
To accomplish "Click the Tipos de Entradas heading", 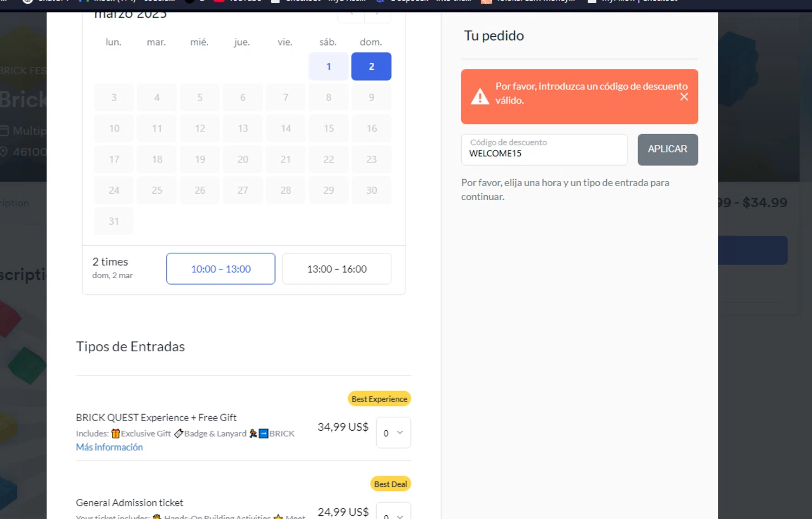I will 130,346.
